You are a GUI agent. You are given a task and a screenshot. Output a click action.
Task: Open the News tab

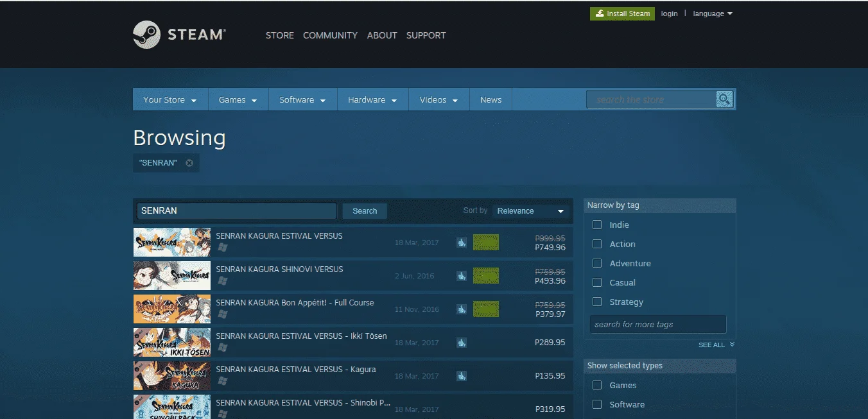(x=490, y=99)
